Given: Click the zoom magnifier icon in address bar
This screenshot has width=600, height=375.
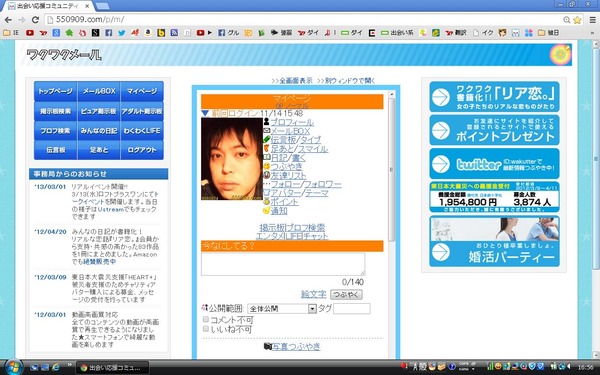Looking at the screenshot, I should [567, 20].
